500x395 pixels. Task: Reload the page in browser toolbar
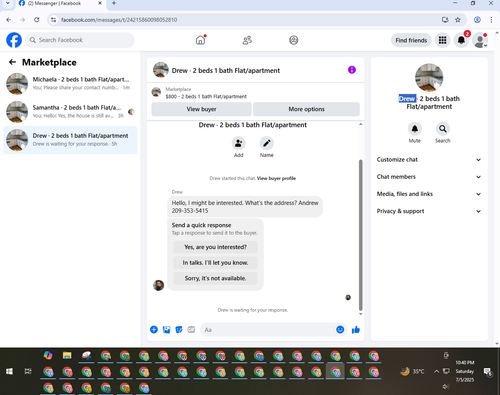coord(37,20)
